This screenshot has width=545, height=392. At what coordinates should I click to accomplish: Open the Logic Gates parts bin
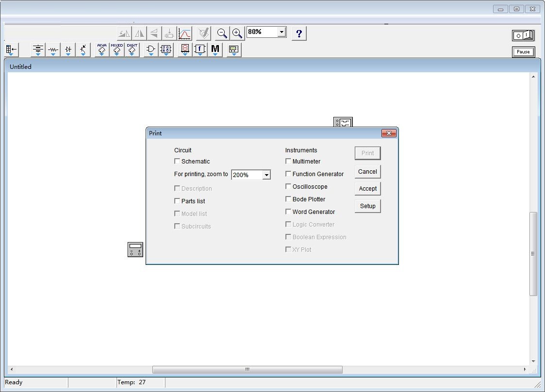pyautogui.click(x=151, y=49)
